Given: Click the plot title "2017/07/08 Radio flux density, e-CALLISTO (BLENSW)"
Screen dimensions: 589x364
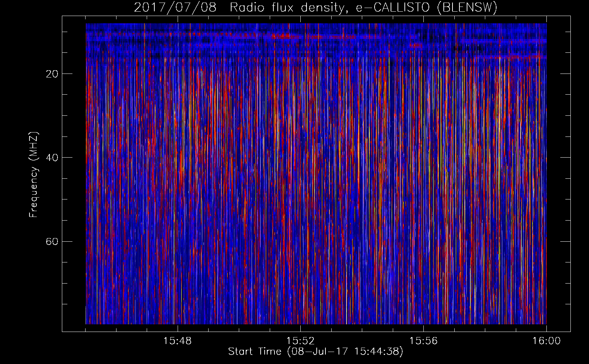Looking at the screenshot, I should tap(316, 8).
